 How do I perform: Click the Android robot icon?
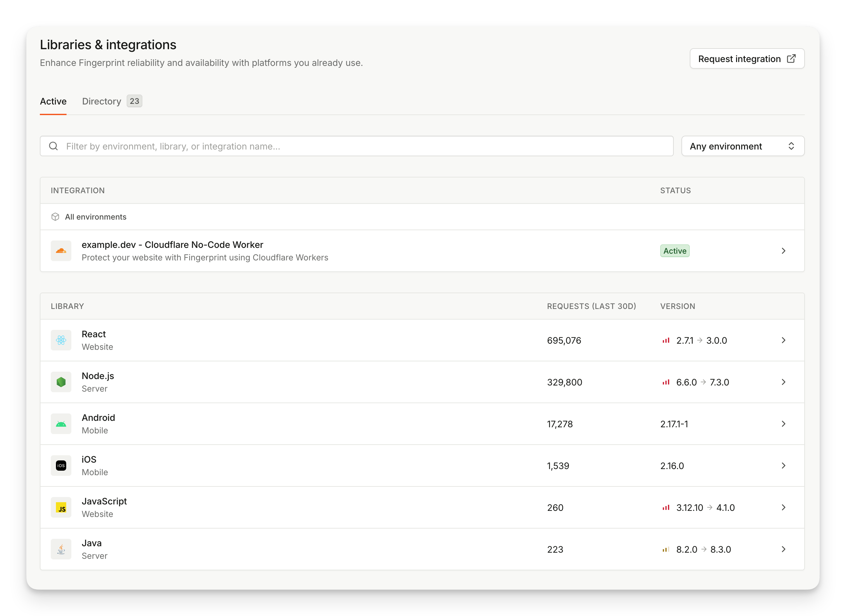pos(61,424)
